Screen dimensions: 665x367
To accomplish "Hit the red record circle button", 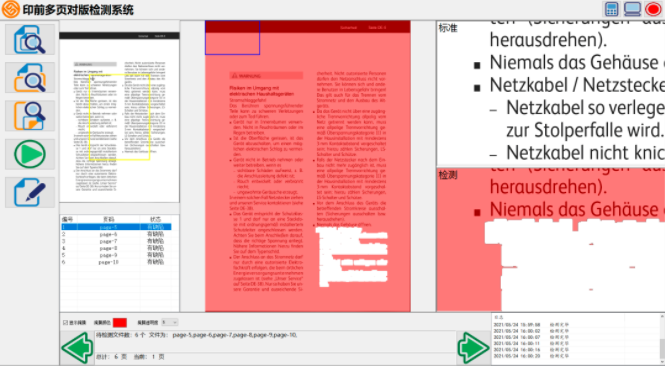I will (653, 9).
